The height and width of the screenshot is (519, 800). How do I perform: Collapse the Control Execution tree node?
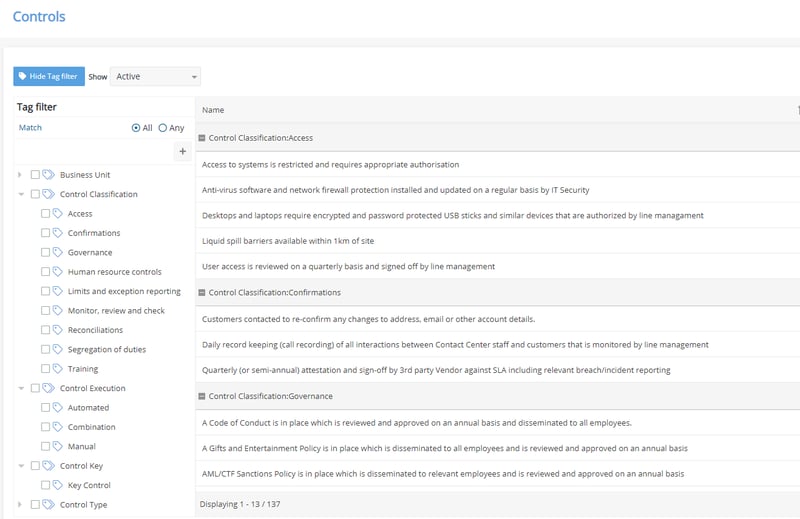[20, 389]
